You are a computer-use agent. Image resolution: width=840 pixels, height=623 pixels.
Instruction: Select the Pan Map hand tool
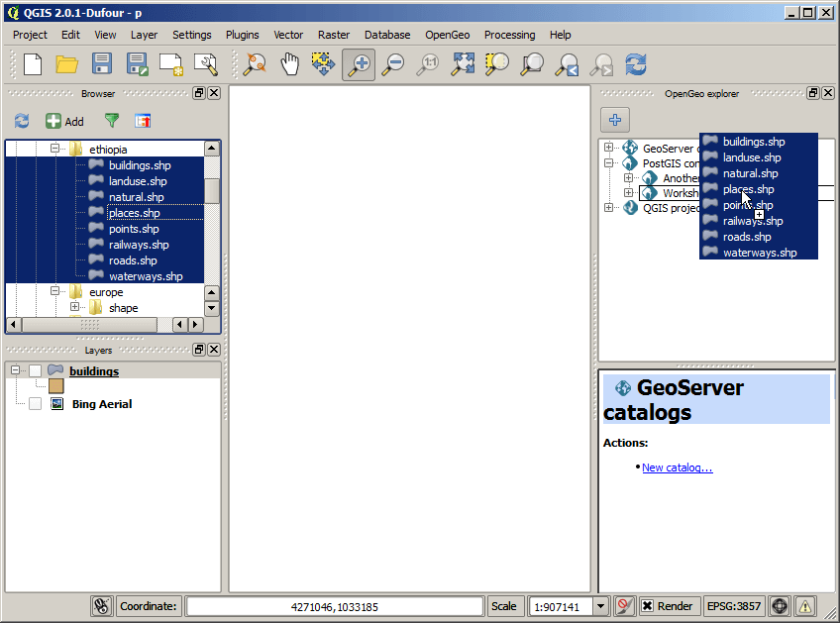(289, 64)
